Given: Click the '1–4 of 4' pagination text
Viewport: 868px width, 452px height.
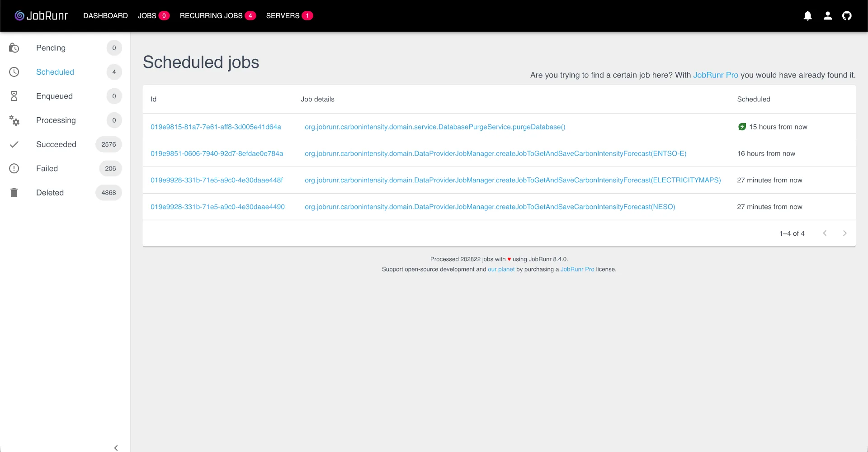Looking at the screenshot, I should (x=792, y=233).
